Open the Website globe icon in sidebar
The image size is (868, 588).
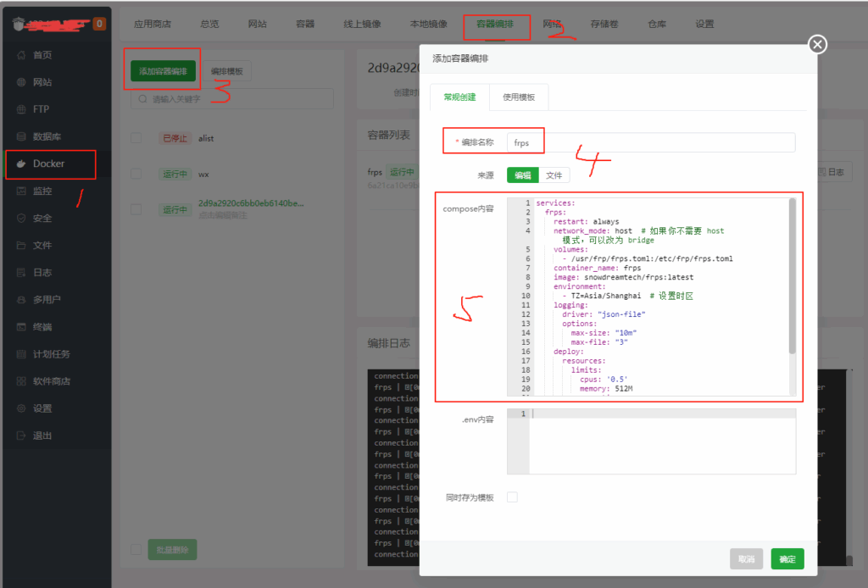(22, 82)
